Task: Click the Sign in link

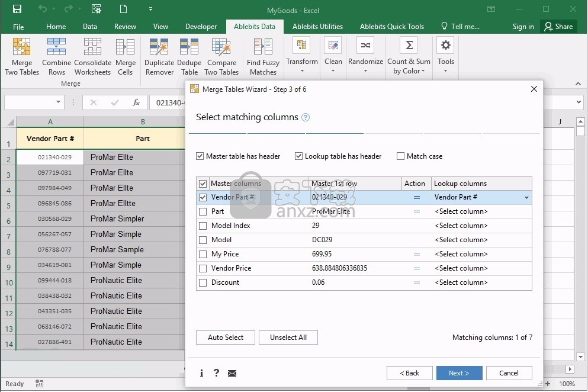Action: 523,27
